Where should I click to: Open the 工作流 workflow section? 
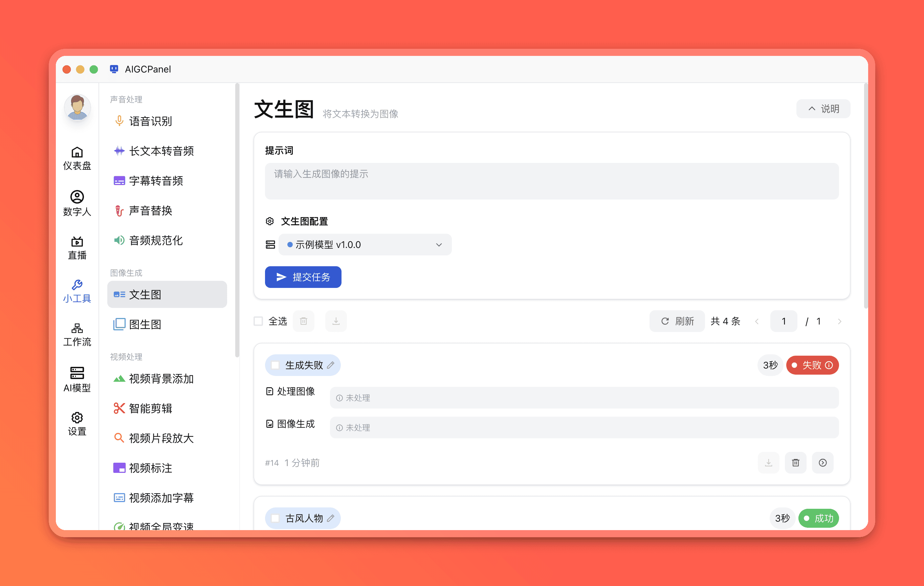click(77, 335)
